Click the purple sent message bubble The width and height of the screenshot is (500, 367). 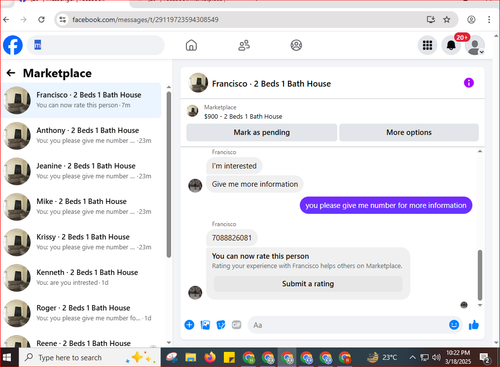[386, 205]
